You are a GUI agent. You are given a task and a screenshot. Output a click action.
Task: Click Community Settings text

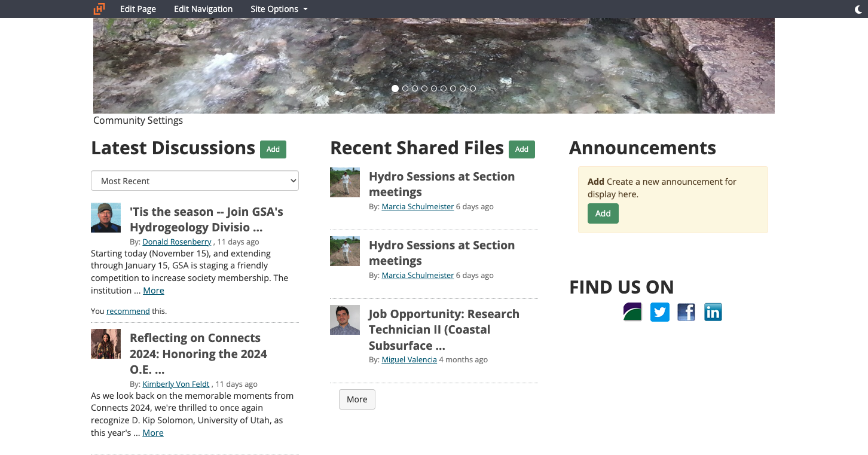(138, 120)
